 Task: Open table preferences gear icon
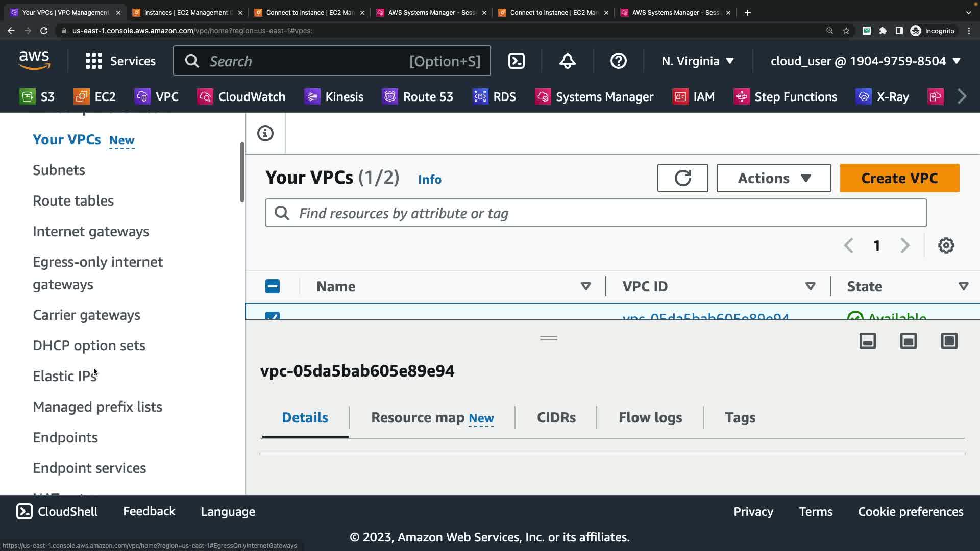tap(946, 245)
